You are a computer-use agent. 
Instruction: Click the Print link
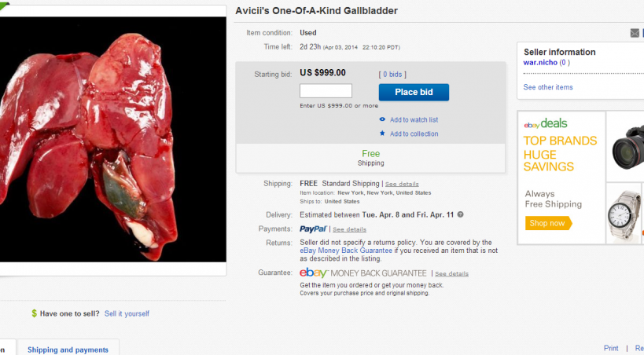point(611,348)
